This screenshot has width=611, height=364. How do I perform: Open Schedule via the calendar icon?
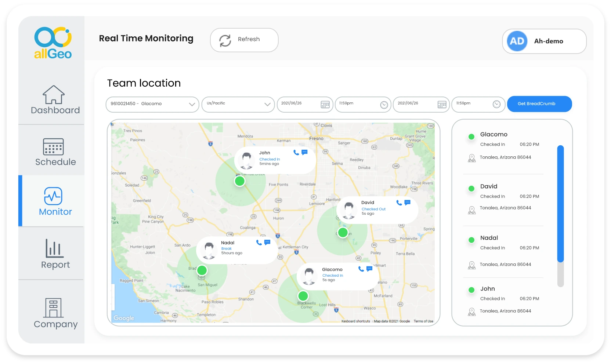coord(54,148)
